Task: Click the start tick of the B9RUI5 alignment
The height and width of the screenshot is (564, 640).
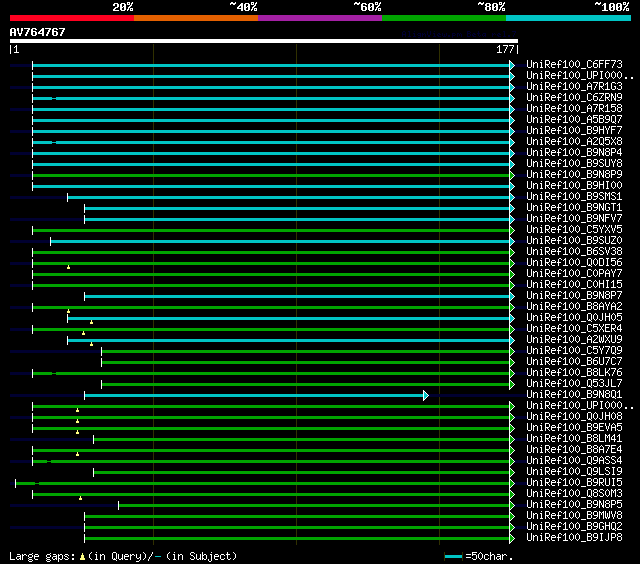Action: (x=16, y=484)
